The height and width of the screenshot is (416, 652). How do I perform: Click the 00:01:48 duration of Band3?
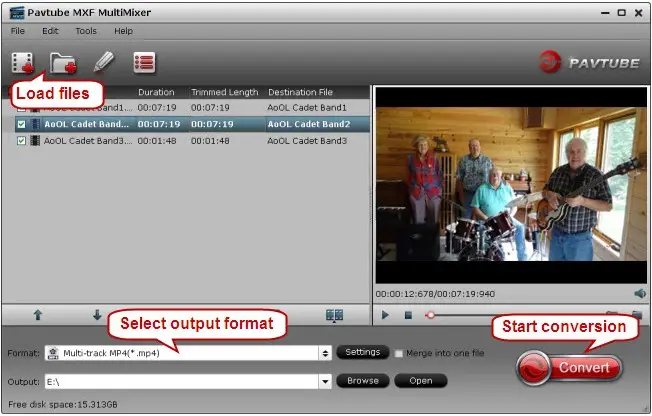(157, 141)
